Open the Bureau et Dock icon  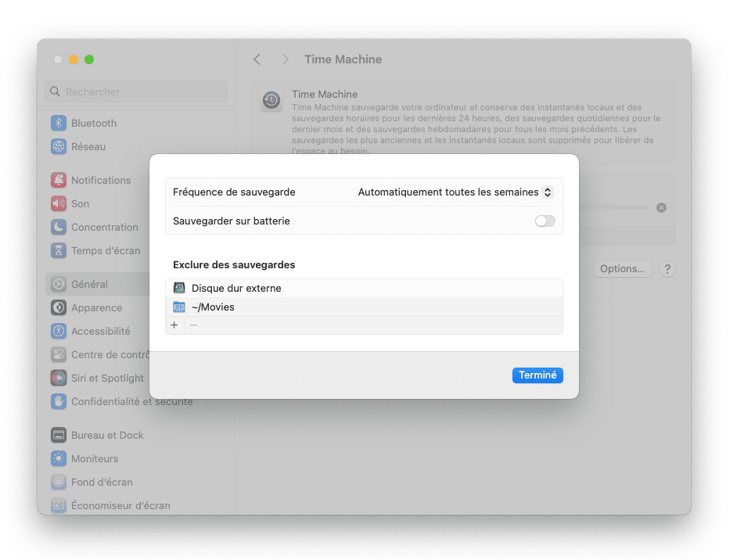(x=58, y=435)
